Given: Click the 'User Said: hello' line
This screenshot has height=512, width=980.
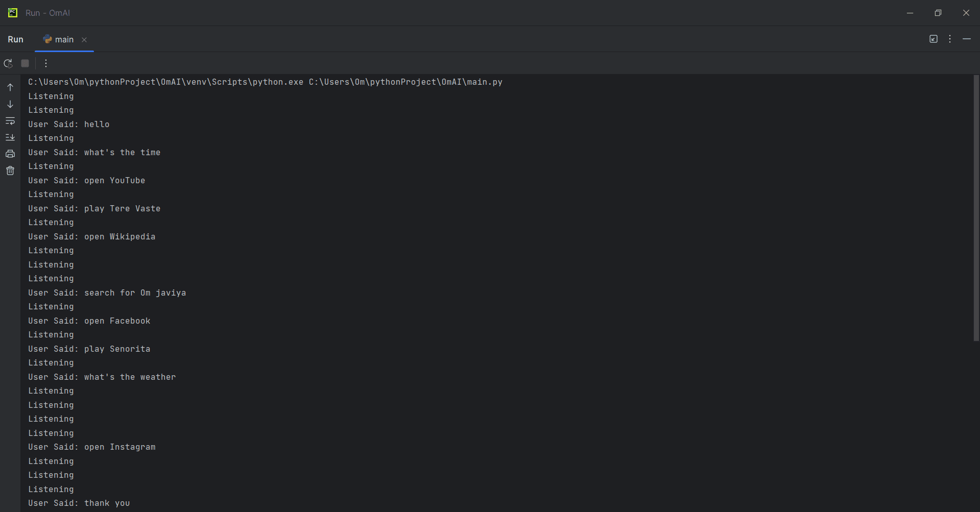Looking at the screenshot, I should point(69,125).
